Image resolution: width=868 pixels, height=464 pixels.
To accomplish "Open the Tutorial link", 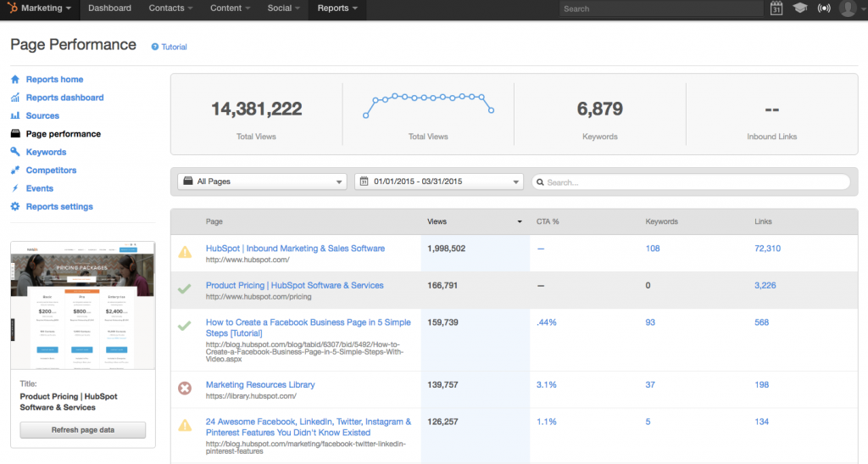I will pos(174,47).
